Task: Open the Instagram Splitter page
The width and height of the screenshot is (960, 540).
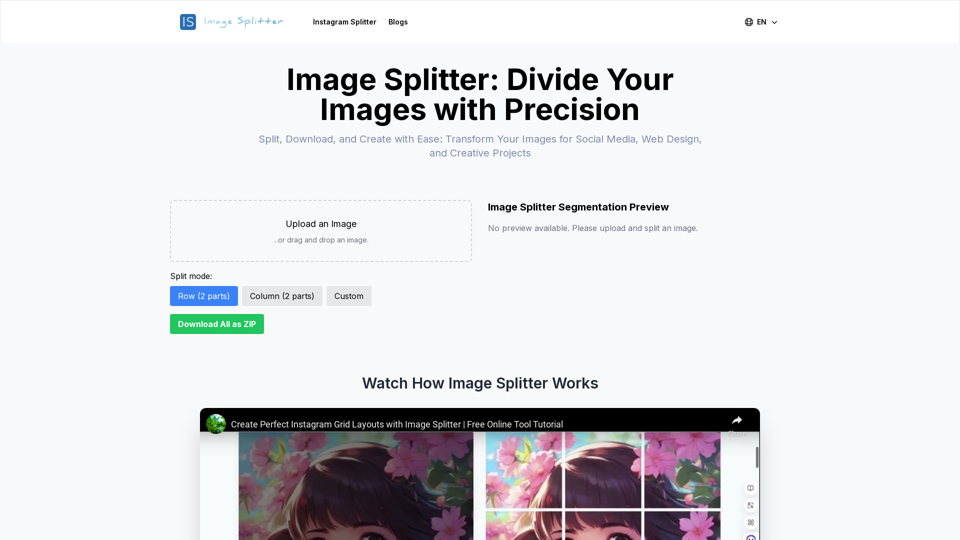Action: 344,22
